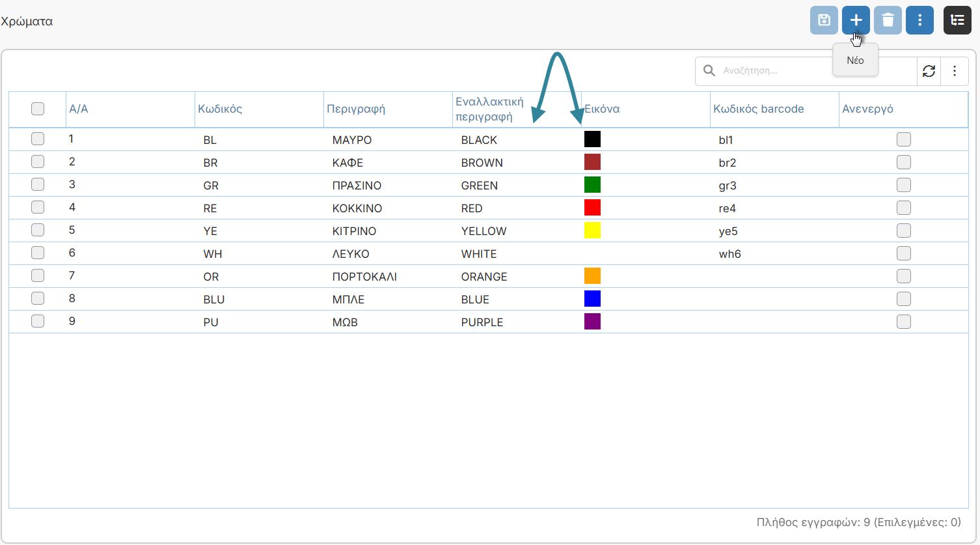The width and height of the screenshot is (980, 545).
Task: Open grid options next to refresh
Action: pos(955,71)
